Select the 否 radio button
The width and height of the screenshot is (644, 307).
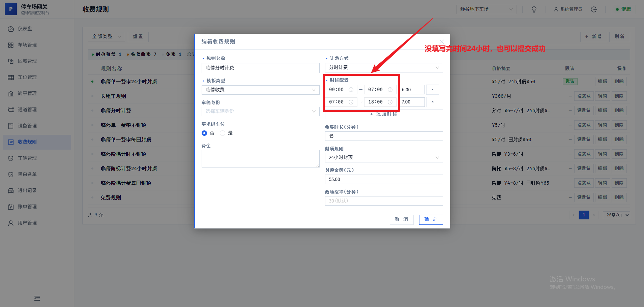[204, 133]
